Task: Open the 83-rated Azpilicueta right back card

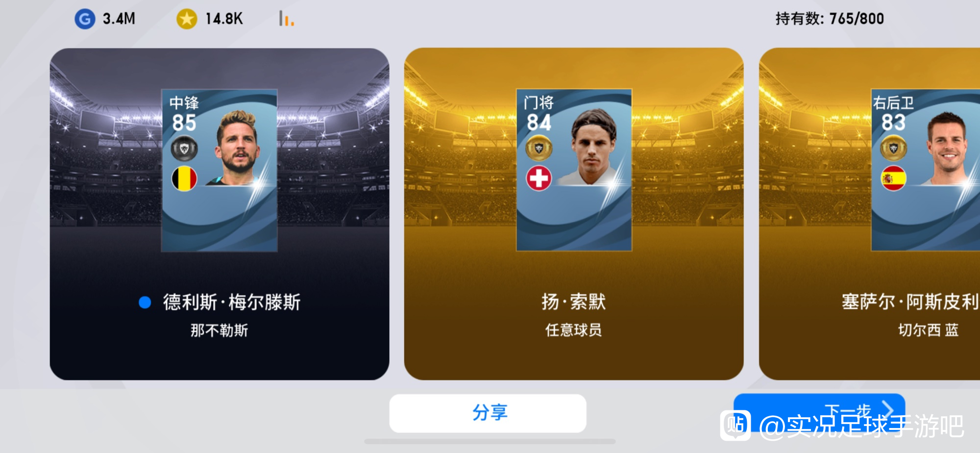Action: coord(926,170)
